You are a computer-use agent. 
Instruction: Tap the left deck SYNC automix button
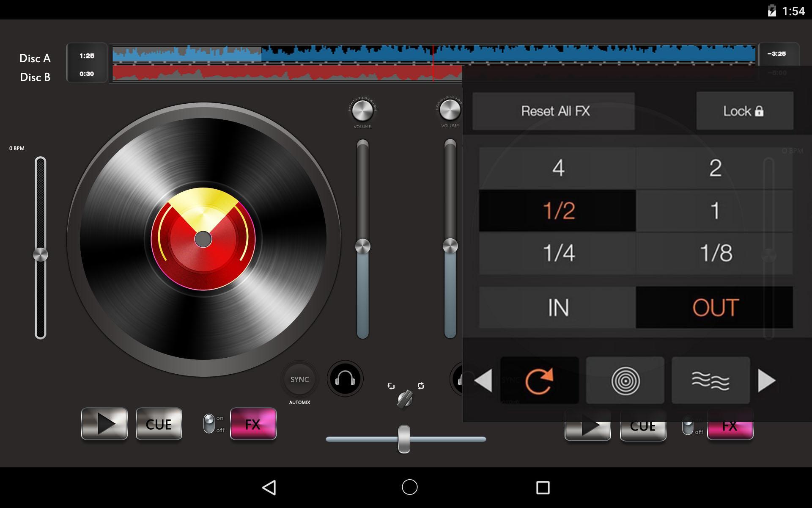[x=299, y=379]
